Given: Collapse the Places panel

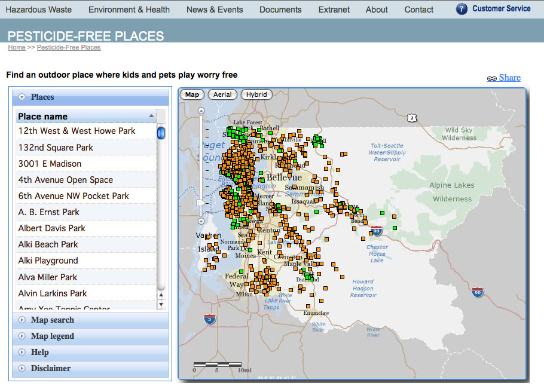Looking at the screenshot, I should click(22, 97).
